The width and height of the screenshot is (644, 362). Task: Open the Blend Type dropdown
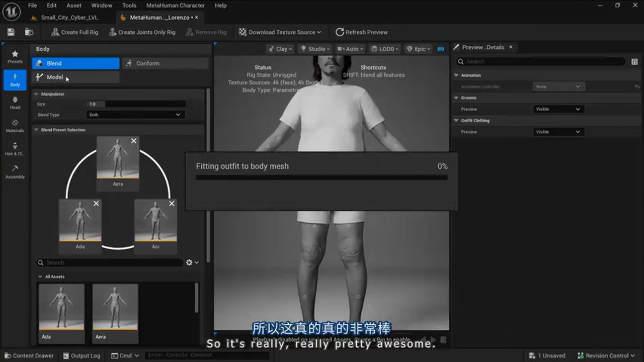point(134,115)
